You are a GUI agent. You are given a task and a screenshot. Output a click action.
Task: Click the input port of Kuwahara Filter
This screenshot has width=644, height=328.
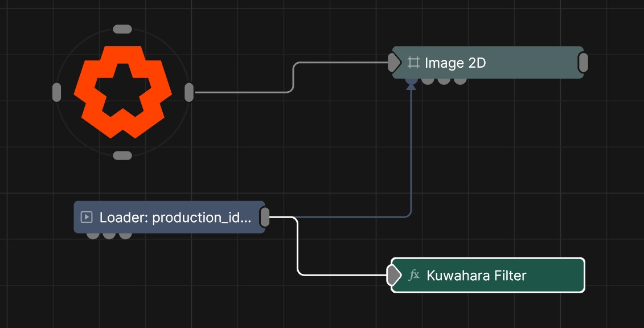click(394, 274)
